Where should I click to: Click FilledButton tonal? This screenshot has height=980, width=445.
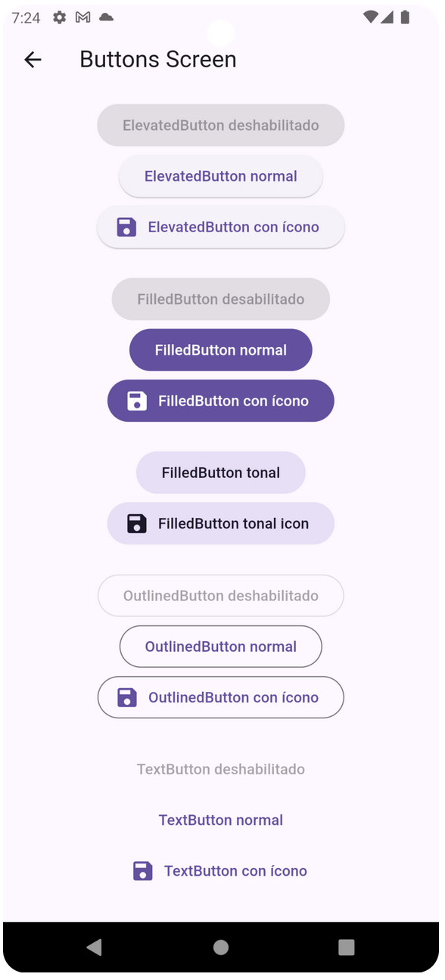click(221, 473)
